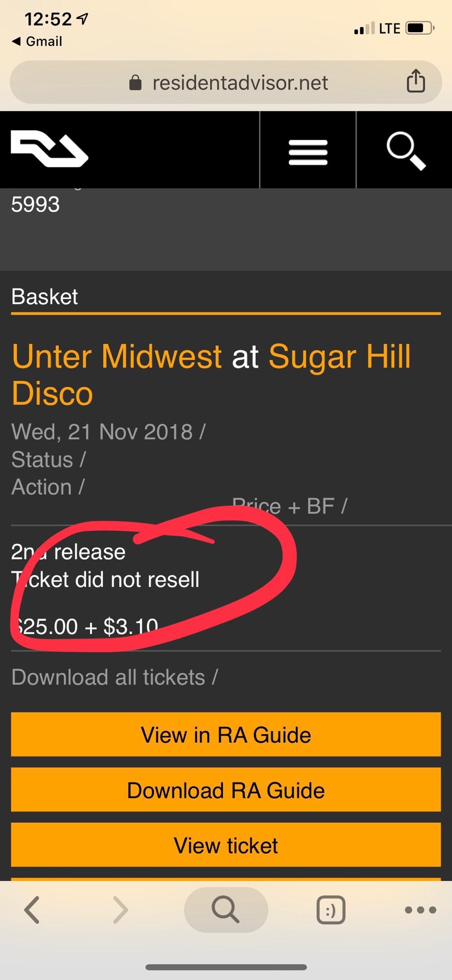Open the three-dot more options menu
452x980 pixels.
tap(420, 910)
